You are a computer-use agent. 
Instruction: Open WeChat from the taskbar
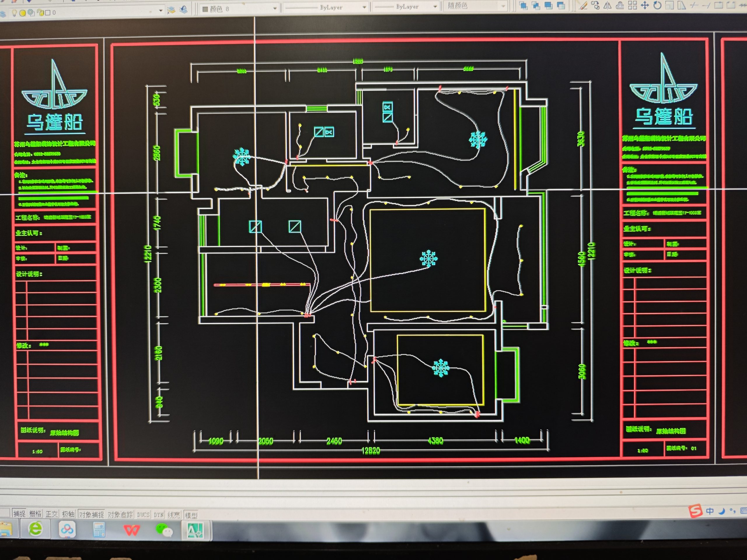point(164,530)
